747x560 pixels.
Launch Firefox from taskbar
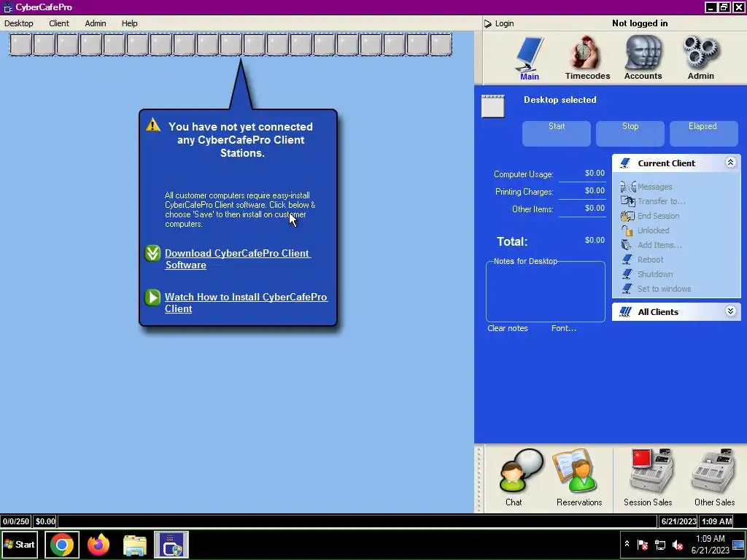tap(98, 544)
